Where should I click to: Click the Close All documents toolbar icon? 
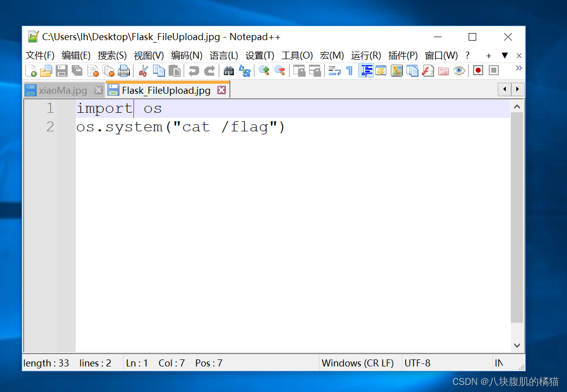click(x=108, y=71)
